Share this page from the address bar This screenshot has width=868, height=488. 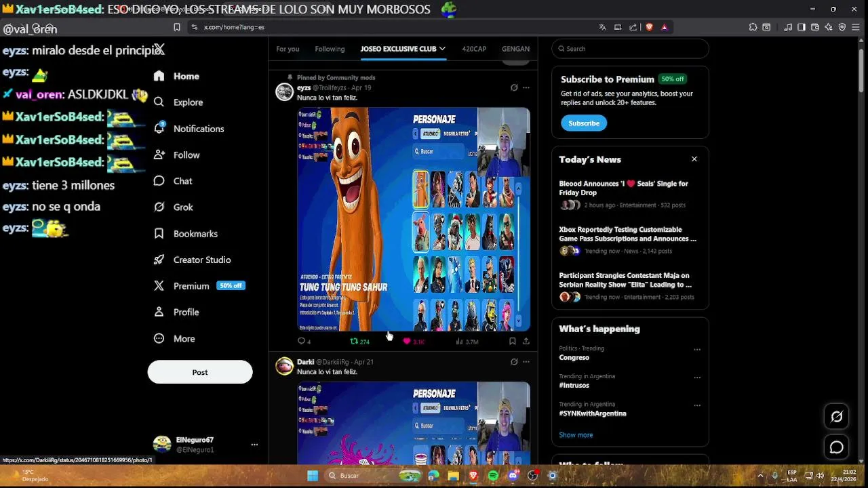pyautogui.click(x=633, y=27)
